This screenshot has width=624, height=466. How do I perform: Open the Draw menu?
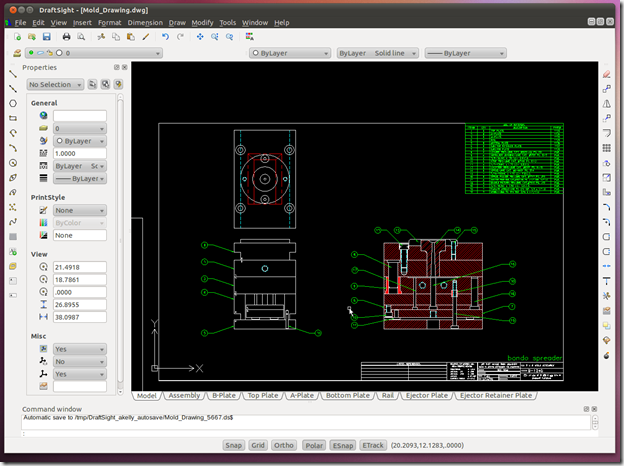coord(177,23)
